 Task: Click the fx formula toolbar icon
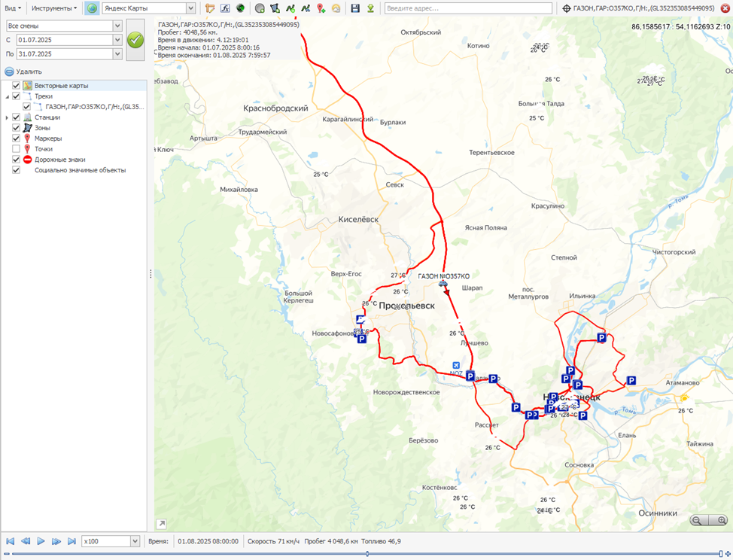(x=225, y=8)
